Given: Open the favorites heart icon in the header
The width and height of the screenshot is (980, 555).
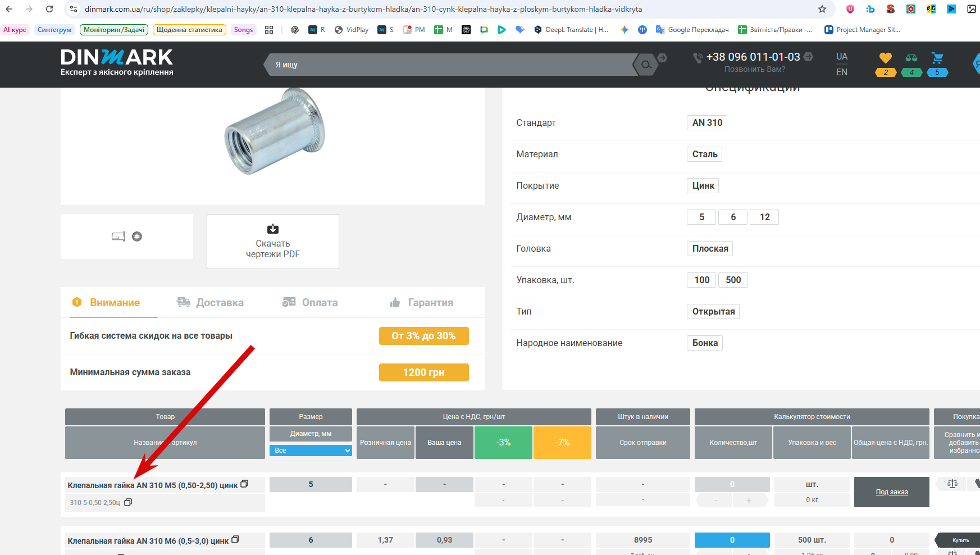Looking at the screenshot, I should point(886,58).
